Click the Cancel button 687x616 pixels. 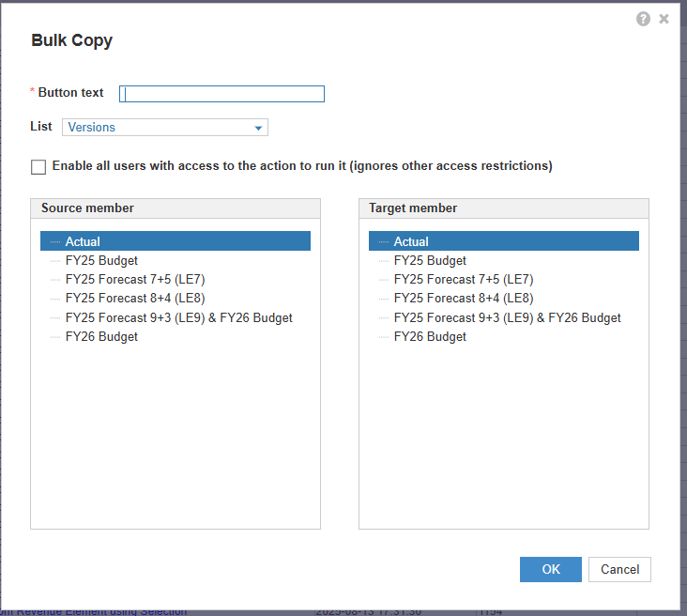[619, 569]
